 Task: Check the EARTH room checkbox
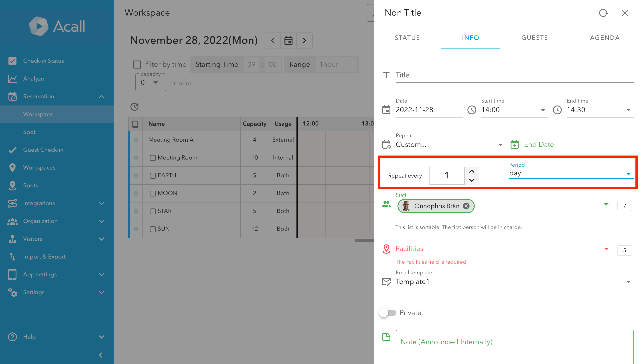click(x=153, y=176)
